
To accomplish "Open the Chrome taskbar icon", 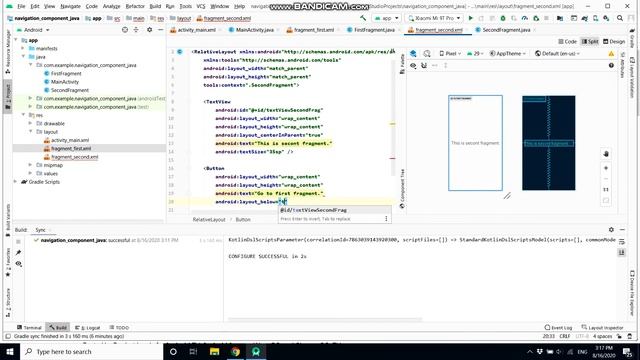I will click(x=235, y=351).
